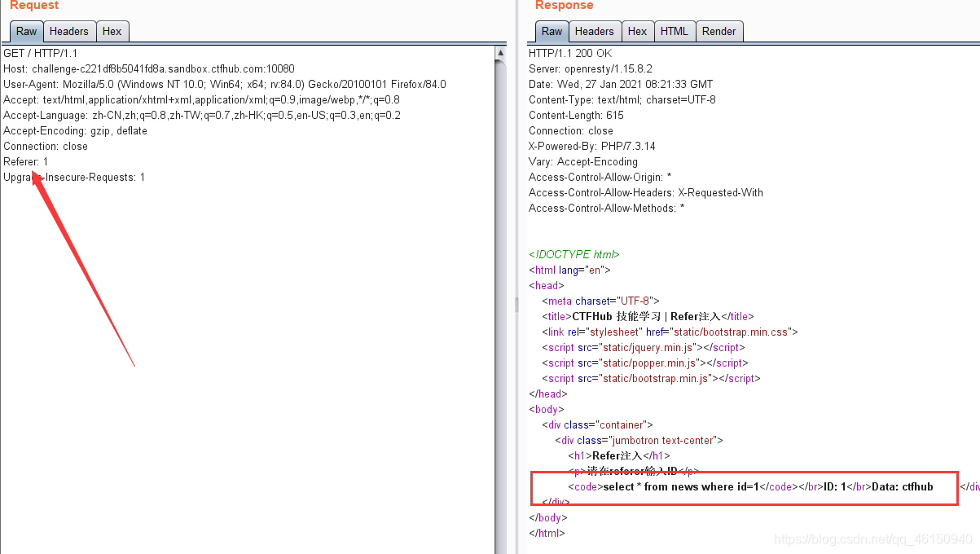This screenshot has height=554, width=980.
Task: Click the h1 Refer注入 heading line
Action: [x=619, y=456]
